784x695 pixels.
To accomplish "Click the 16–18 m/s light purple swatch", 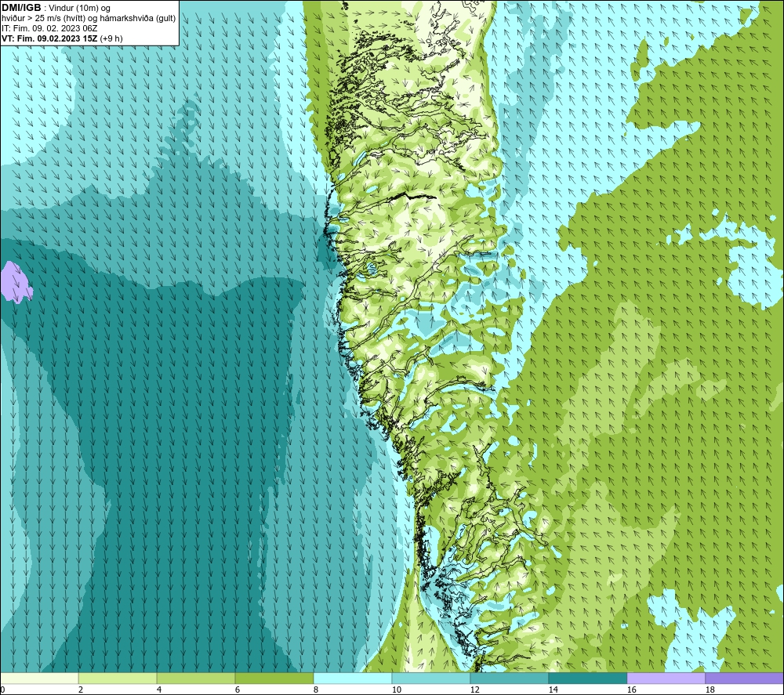I will 666,679.
